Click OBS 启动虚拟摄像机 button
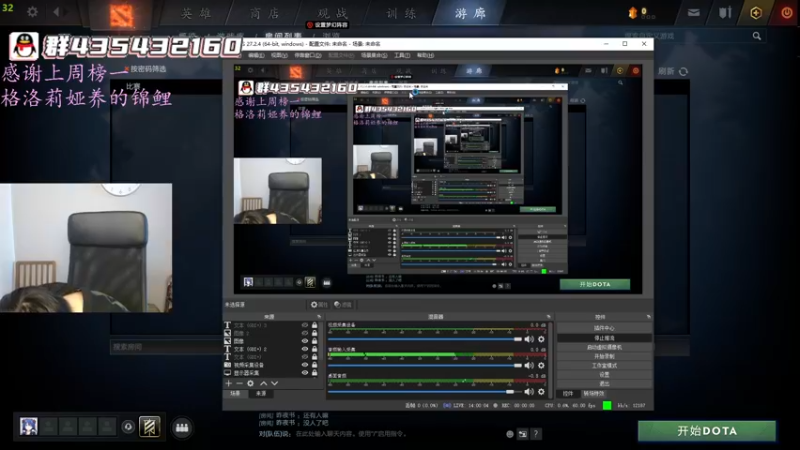Viewport: 800px width, 450px height. point(605,347)
